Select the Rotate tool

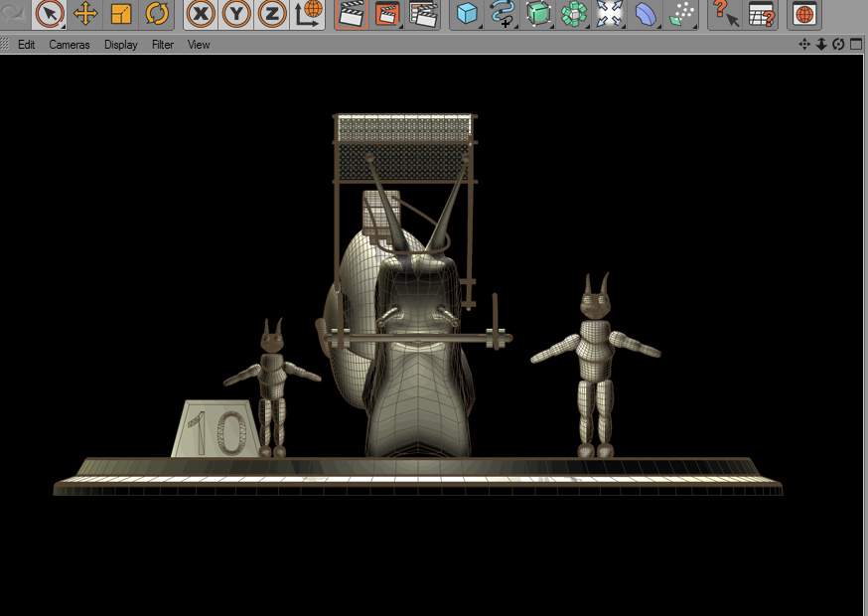157,14
